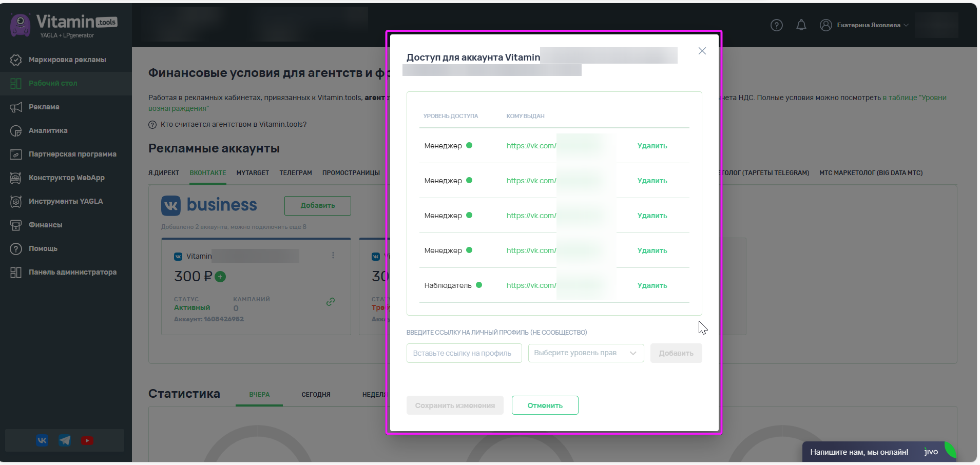The width and height of the screenshot is (980, 465).
Task: Click Удалить for the fourth Менеджер row
Action: tap(652, 251)
